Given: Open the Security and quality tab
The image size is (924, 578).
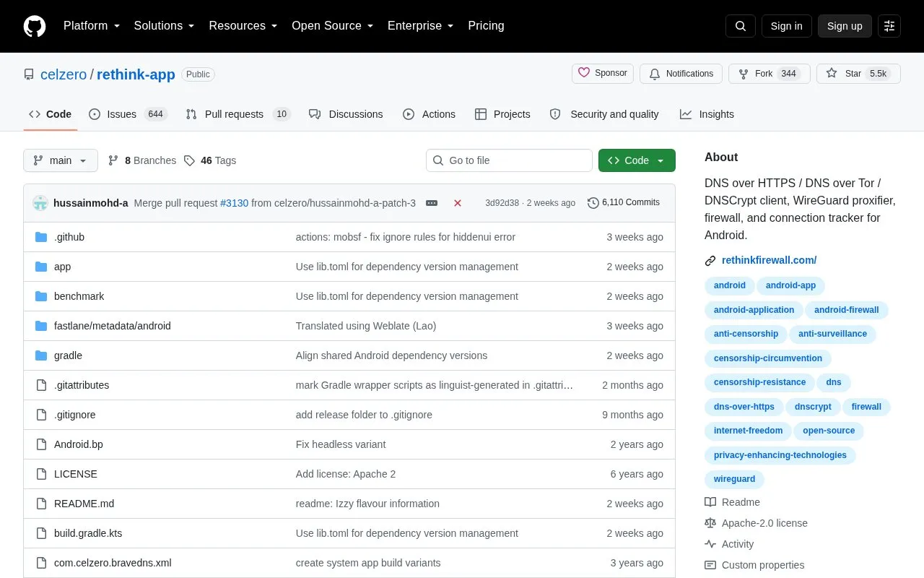Looking at the screenshot, I should [604, 114].
